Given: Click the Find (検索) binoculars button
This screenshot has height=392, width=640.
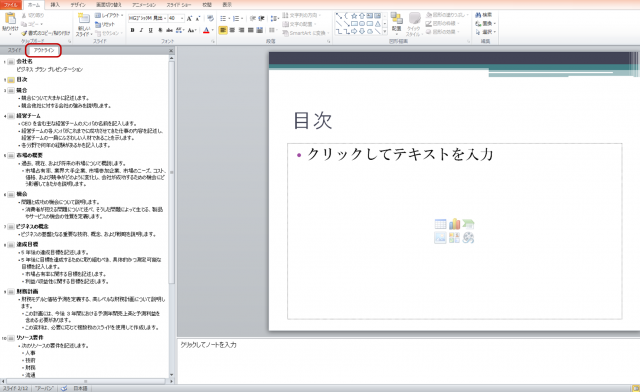Looking at the screenshot, I should tap(484, 15).
